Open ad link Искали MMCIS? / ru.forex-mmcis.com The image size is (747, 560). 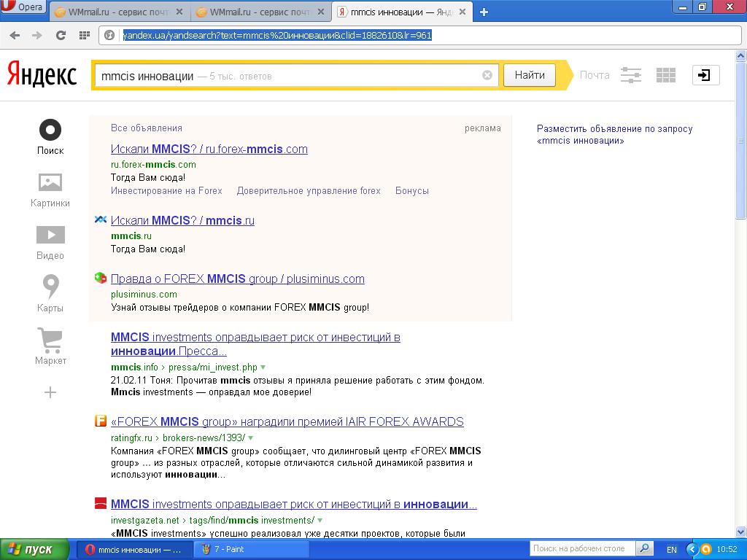click(x=209, y=149)
